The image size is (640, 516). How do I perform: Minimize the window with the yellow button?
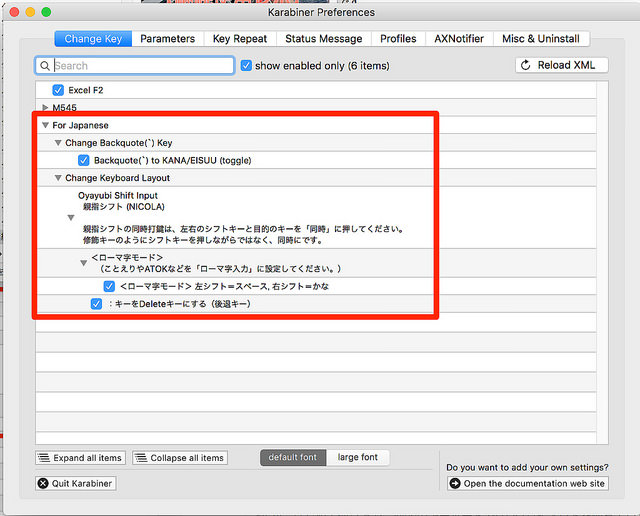point(30,12)
